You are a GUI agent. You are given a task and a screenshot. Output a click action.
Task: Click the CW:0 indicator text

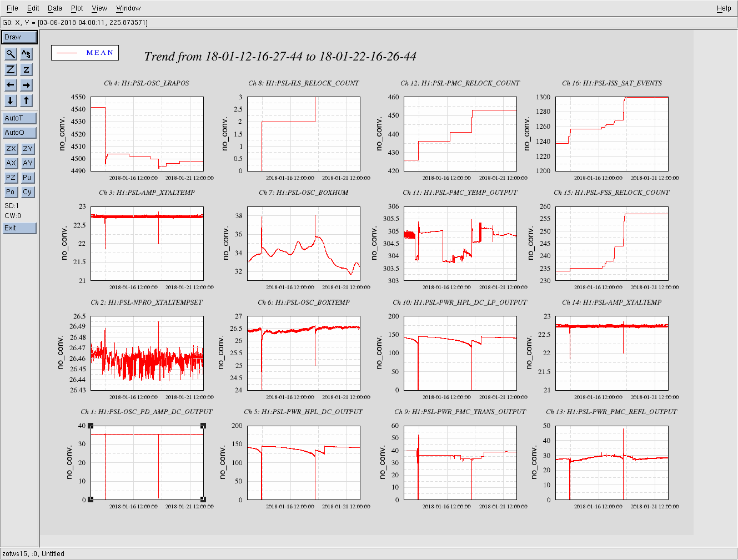click(13, 216)
